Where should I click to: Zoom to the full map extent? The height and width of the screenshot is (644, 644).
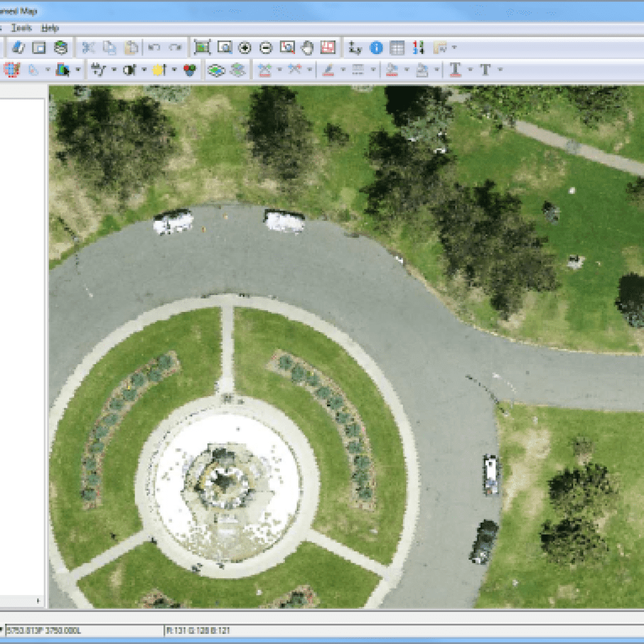click(201, 47)
